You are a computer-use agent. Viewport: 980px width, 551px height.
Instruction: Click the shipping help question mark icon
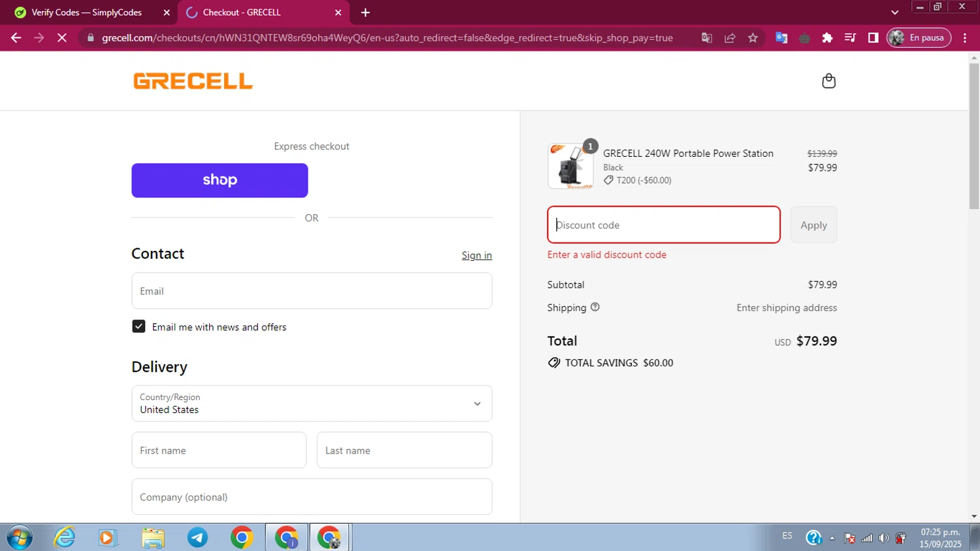[595, 307]
